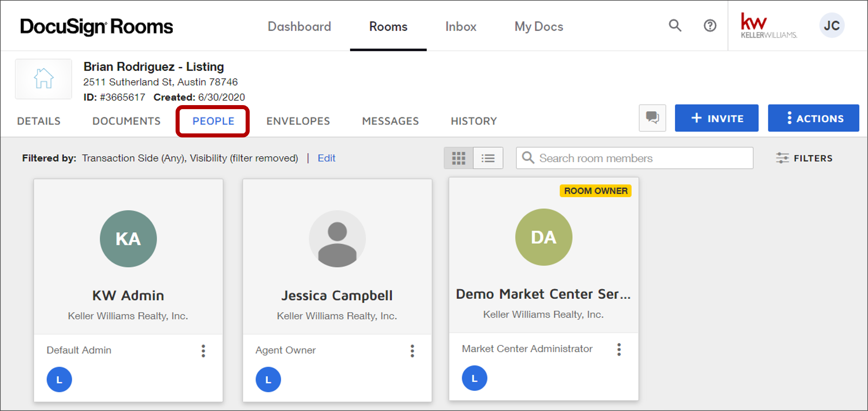This screenshot has height=411, width=868.
Task: Click the house room thumbnail icon
Action: [44, 79]
